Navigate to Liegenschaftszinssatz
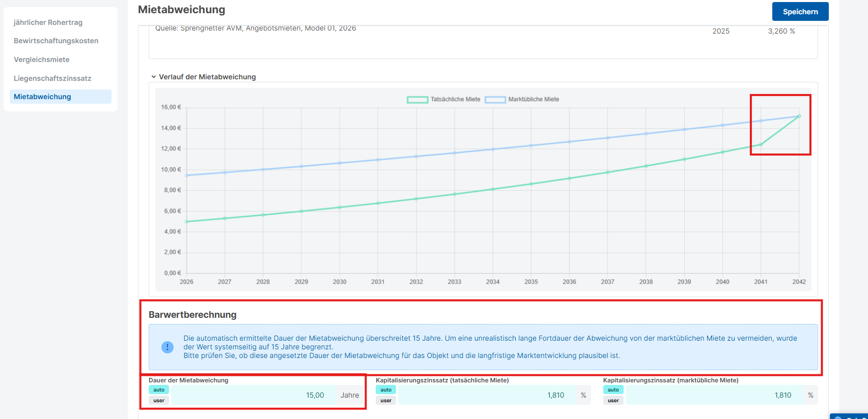The width and height of the screenshot is (868, 419). point(52,78)
